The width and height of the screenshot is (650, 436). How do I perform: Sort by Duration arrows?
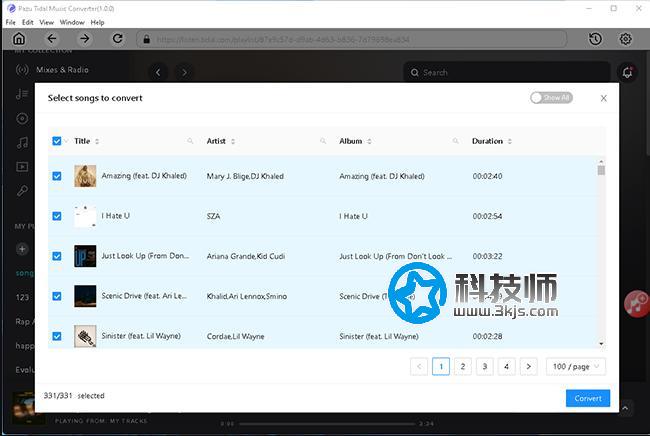[509, 141]
